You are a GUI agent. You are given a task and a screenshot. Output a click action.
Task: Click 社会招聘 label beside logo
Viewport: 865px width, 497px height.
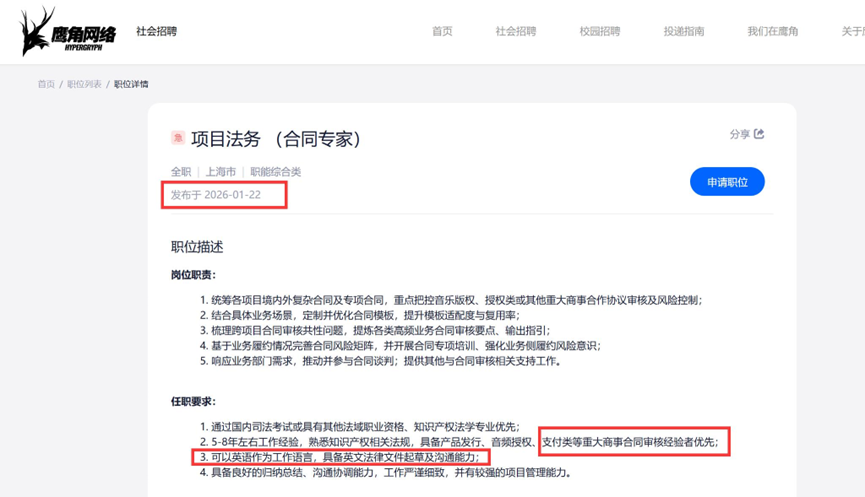coord(157,31)
